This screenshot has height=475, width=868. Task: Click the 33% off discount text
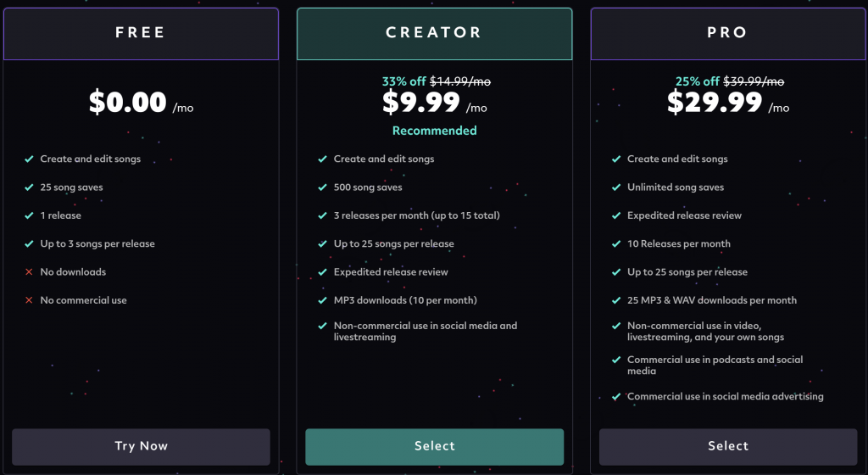click(403, 81)
